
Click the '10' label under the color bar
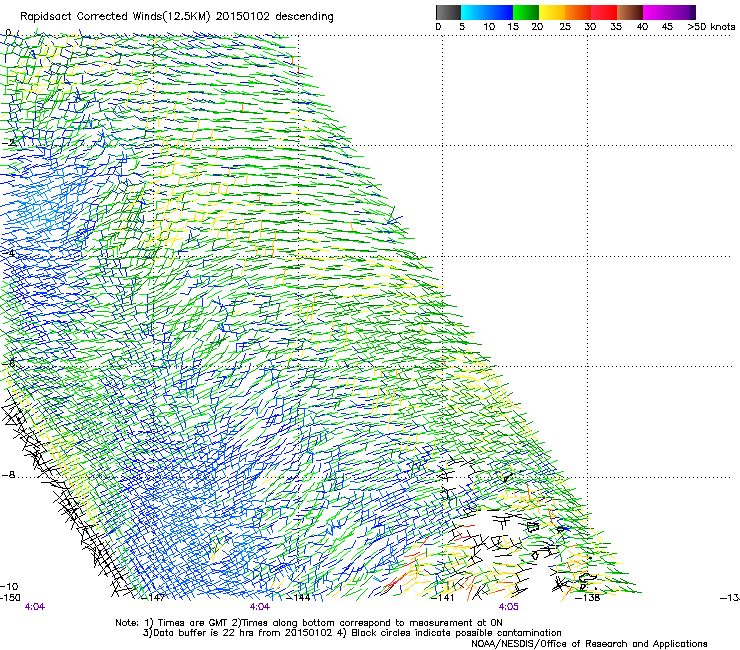489,27
